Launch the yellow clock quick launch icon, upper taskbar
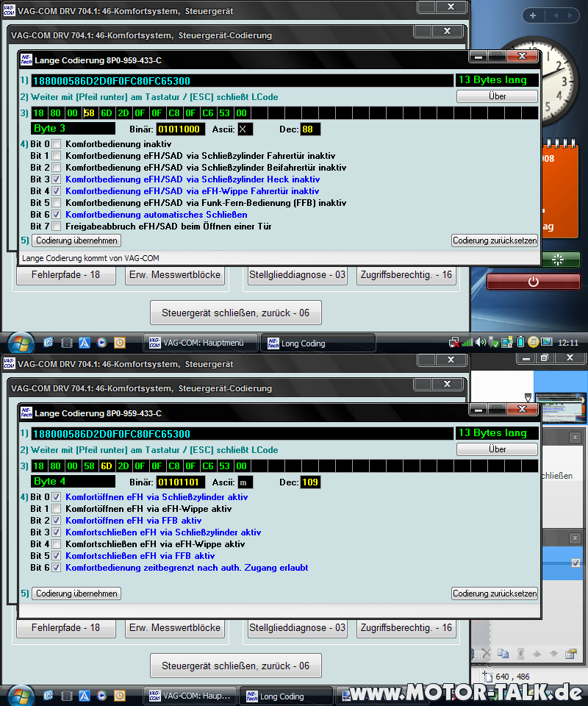Image resolution: width=588 pixels, height=706 pixels. pos(120,343)
